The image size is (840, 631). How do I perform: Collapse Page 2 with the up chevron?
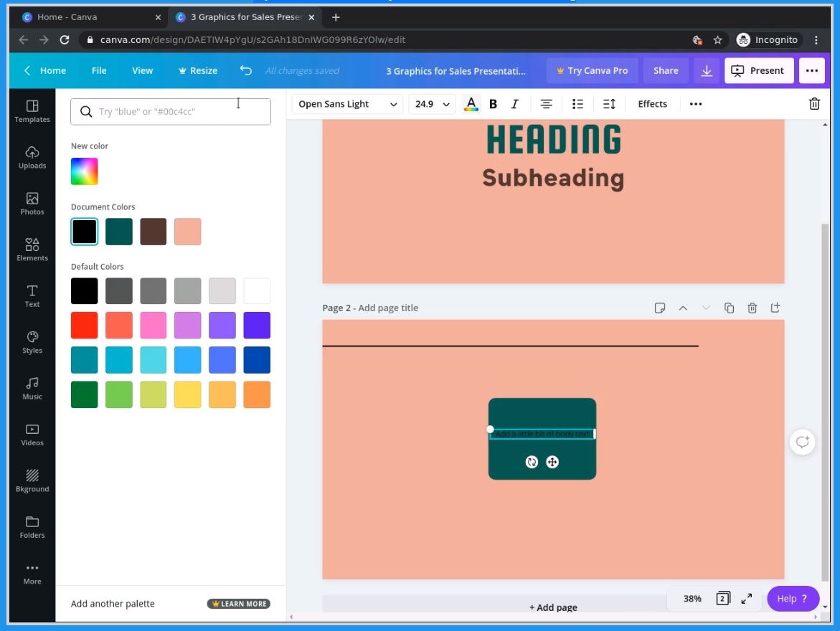(x=682, y=307)
